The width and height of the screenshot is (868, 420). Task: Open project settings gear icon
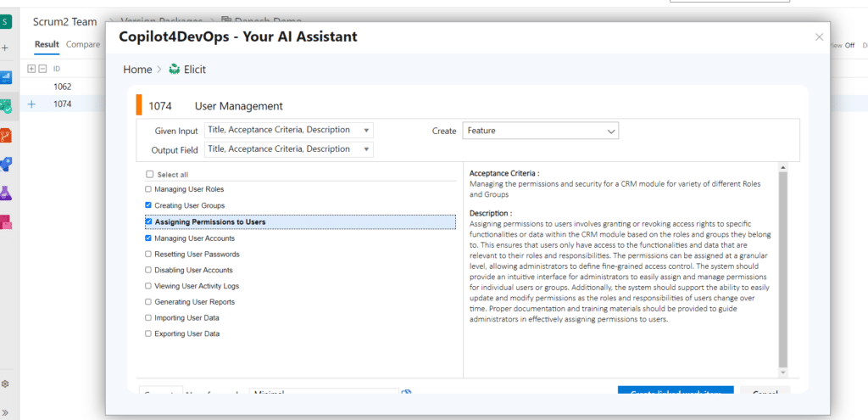[x=6, y=384]
